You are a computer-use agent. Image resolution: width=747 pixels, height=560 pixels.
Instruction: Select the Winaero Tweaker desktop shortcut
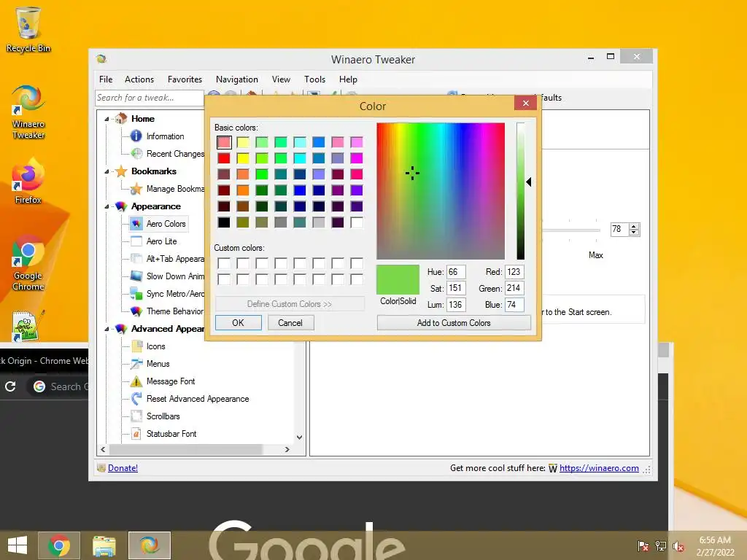(x=28, y=112)
